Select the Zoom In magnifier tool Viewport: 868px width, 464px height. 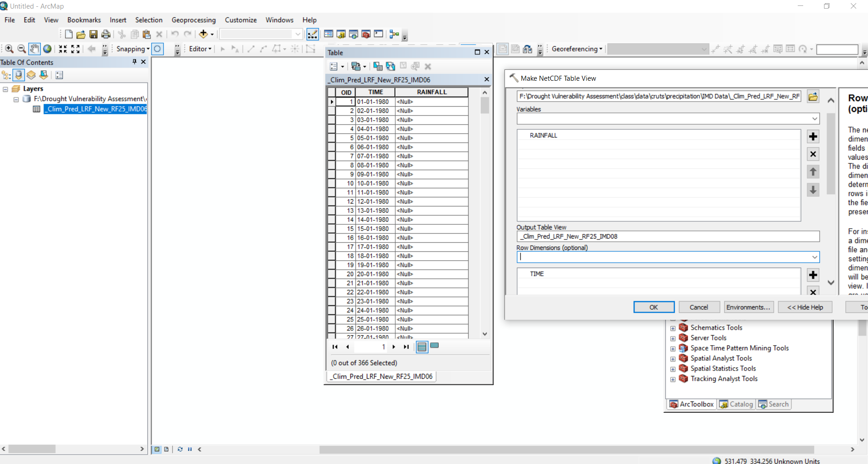[x=9, y=49]
